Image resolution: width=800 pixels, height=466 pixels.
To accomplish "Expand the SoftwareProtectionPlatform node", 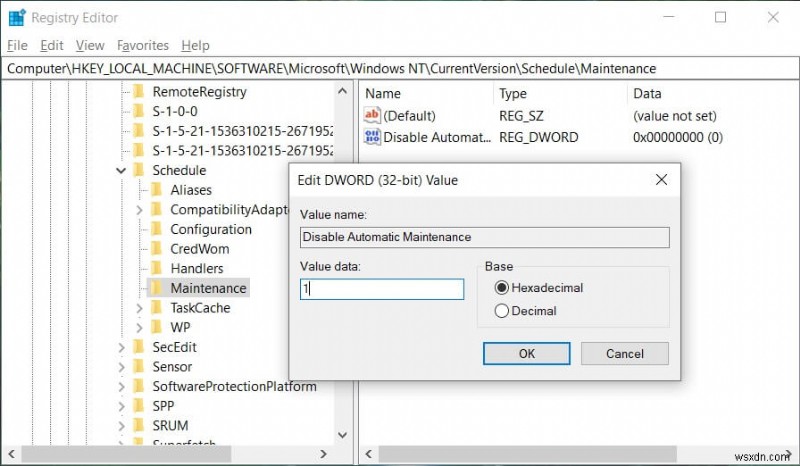I will [121, 386].
